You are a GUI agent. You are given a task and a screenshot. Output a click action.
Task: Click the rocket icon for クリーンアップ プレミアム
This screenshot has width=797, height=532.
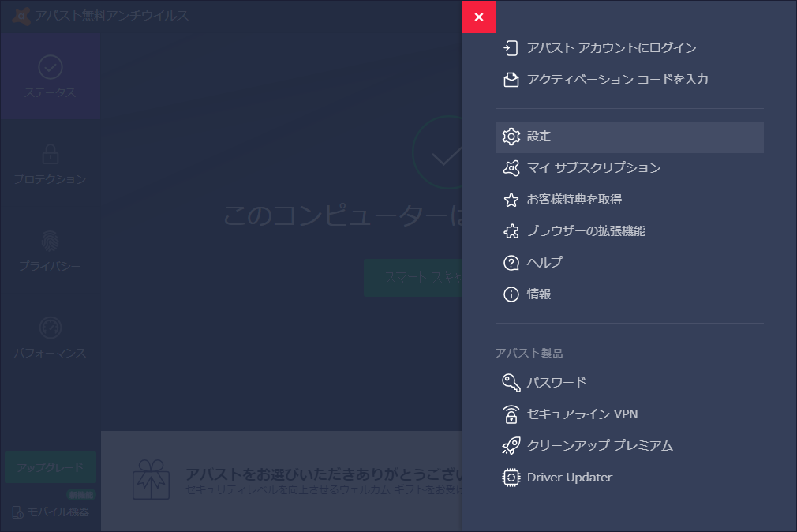click(x=511, y=445)
